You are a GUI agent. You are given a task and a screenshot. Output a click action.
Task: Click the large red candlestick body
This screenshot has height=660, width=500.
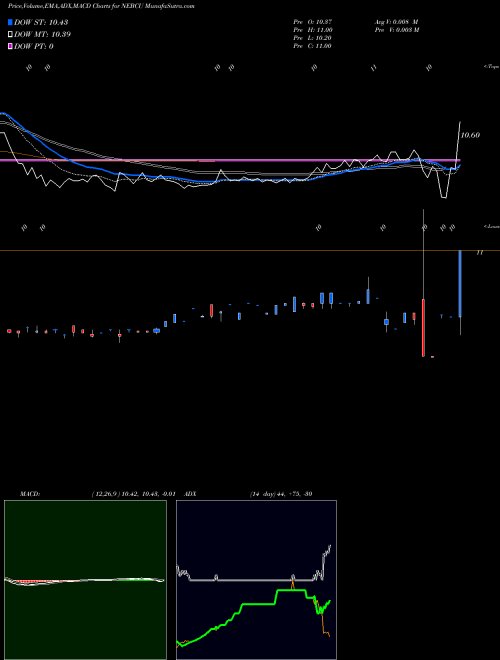tap(423, 328)
